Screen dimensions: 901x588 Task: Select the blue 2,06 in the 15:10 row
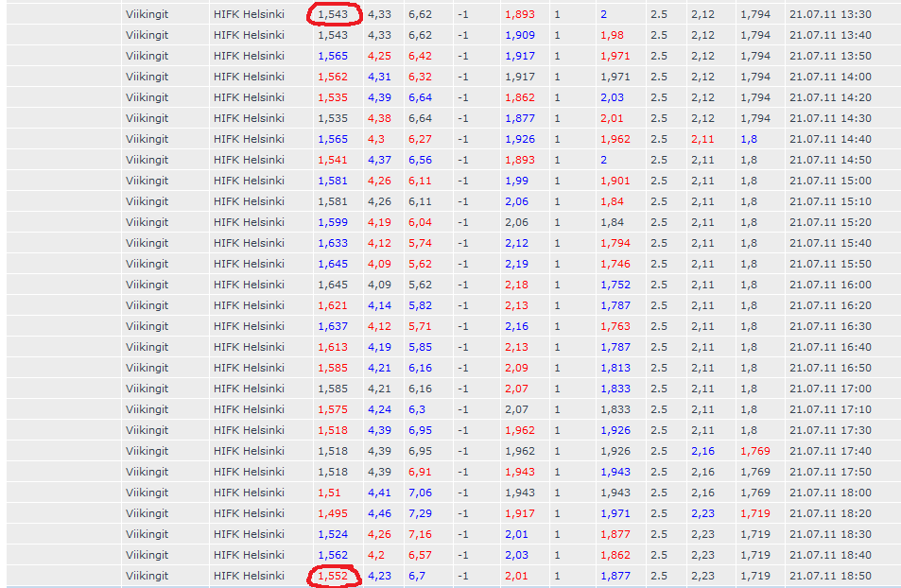click(516, 201)
